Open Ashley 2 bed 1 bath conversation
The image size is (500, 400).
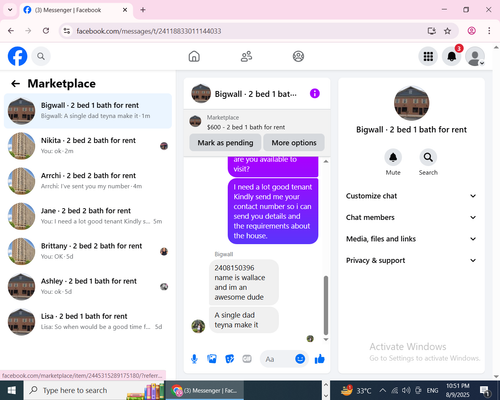pos(88,286)
